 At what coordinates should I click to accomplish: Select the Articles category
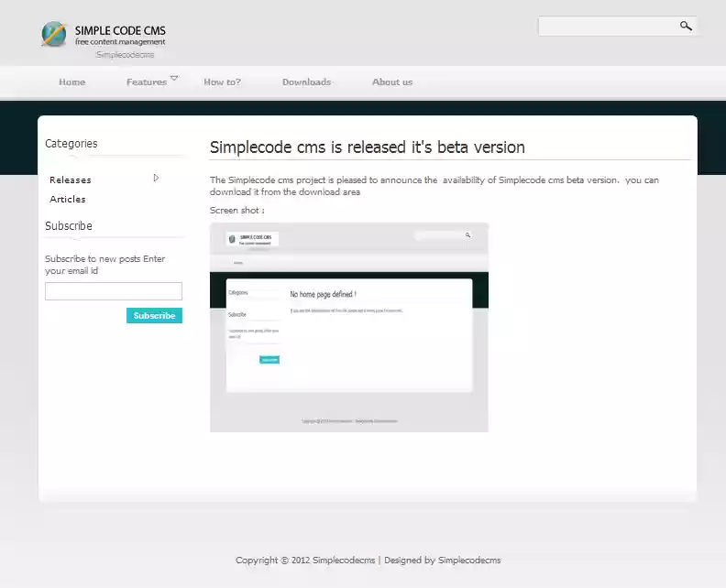[68, 200]
